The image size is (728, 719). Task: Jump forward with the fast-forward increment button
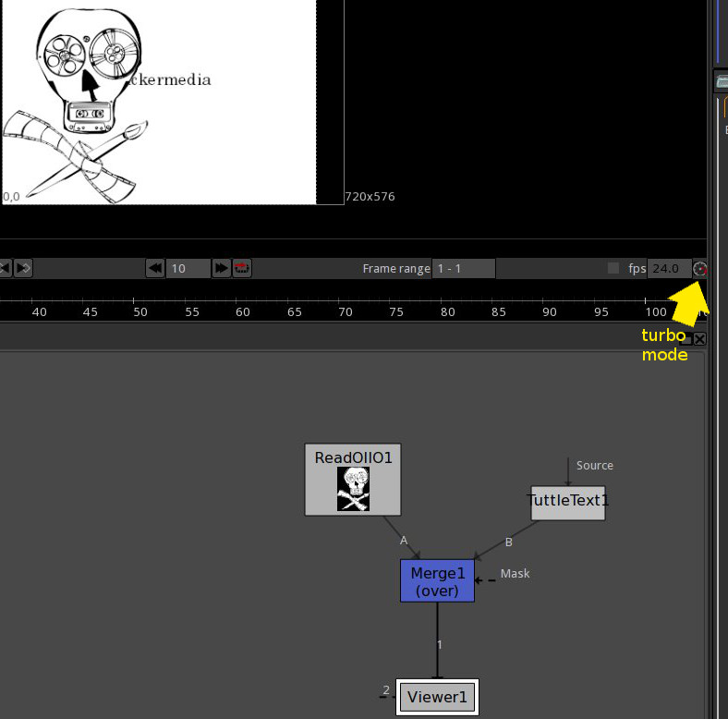tap(221, 268)
